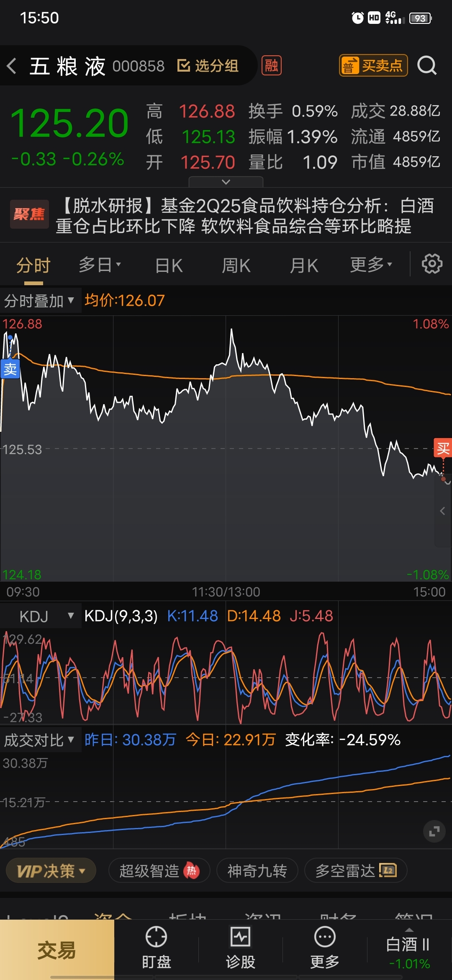The height and width of the screenshot is (980, 452).
Task: Select the 神奇九转 indicator chip
Action: coord(257,871)
